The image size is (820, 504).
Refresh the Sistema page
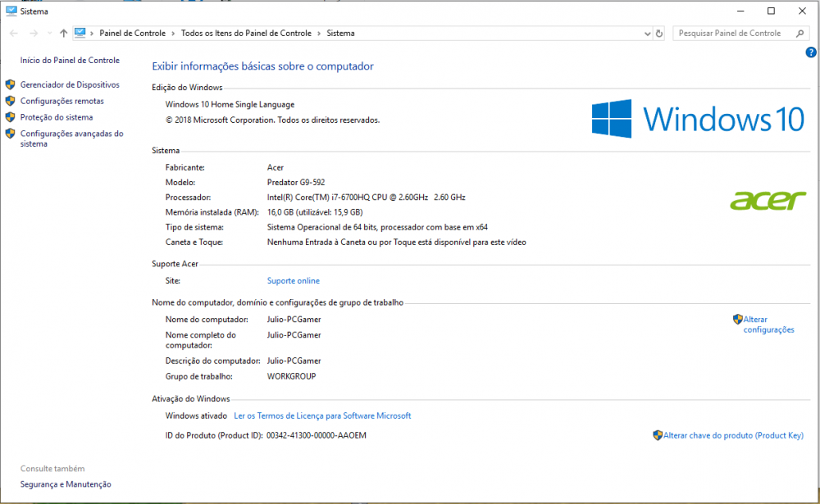click(x=659, y=34)
